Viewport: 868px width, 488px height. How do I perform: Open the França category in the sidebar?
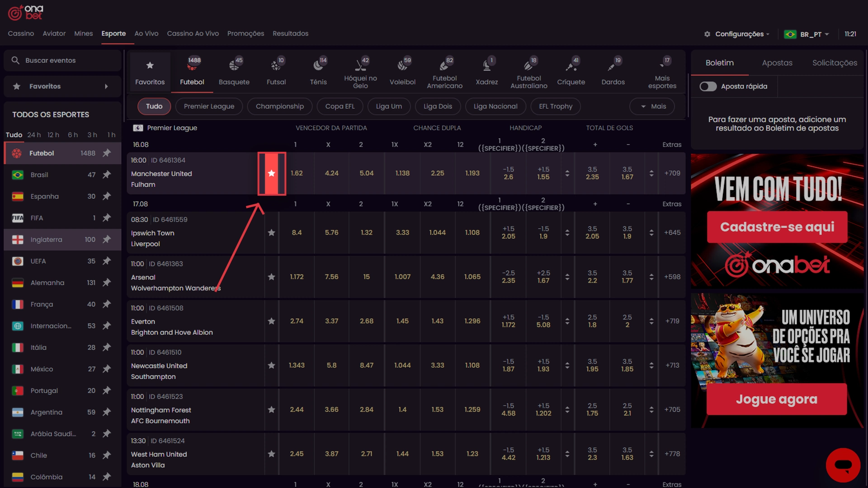coord(62,304)
